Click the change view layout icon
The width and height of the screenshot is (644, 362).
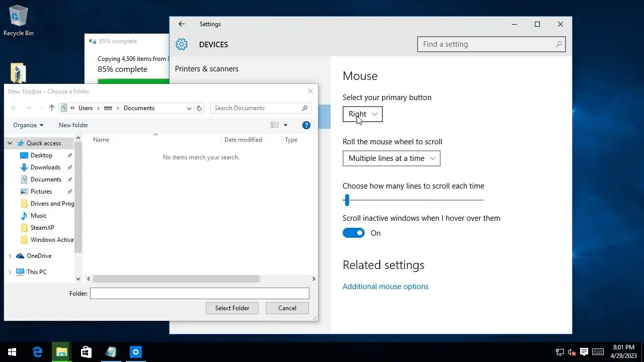coord(275,125)
